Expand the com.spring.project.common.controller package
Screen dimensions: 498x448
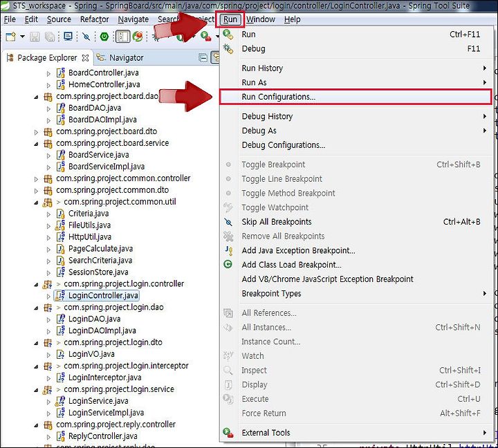(x=36, y=179)
